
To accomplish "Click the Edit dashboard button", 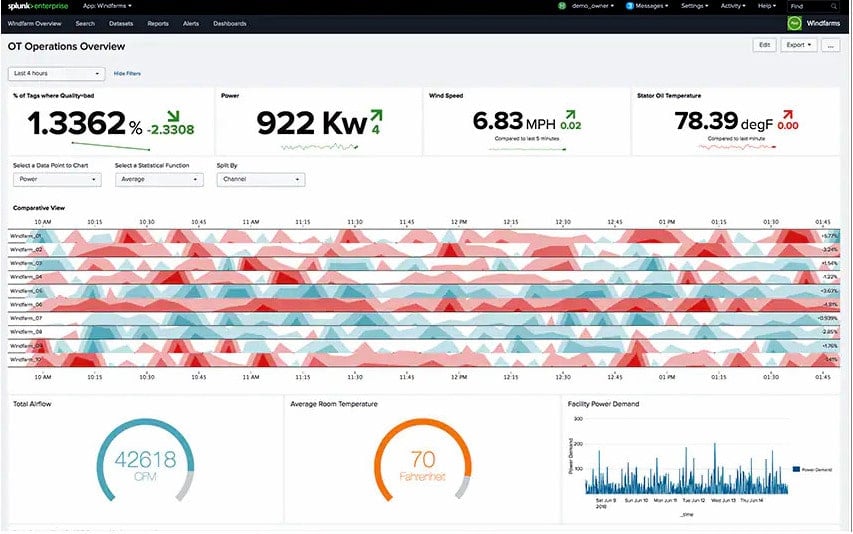I will click(x=764, y=45).
